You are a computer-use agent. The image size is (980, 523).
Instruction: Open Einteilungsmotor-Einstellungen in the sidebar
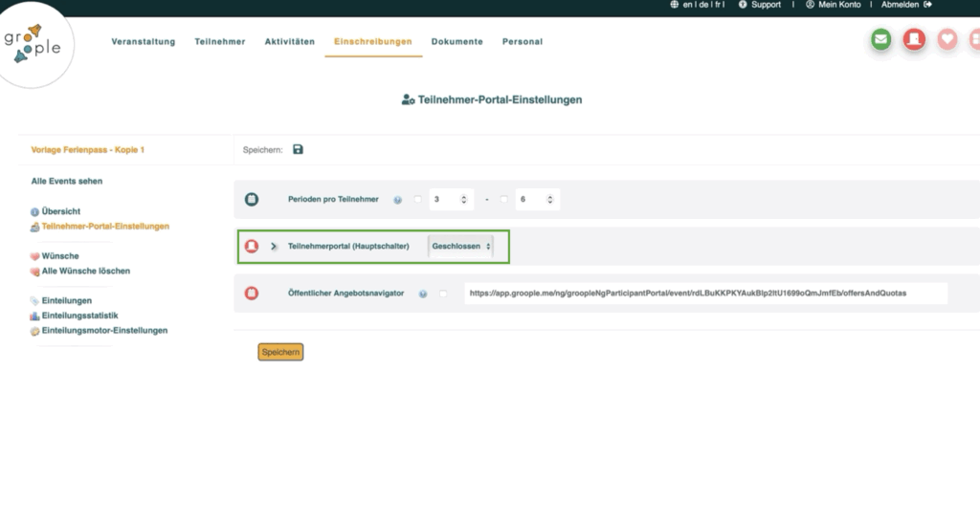click(x=104, y=331)
